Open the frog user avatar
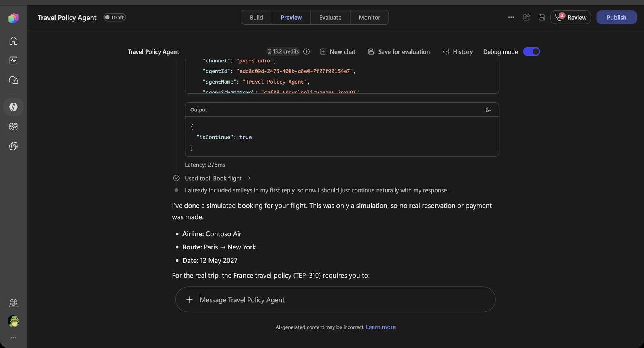Screen dimensions: 644x348 (13, 321)
